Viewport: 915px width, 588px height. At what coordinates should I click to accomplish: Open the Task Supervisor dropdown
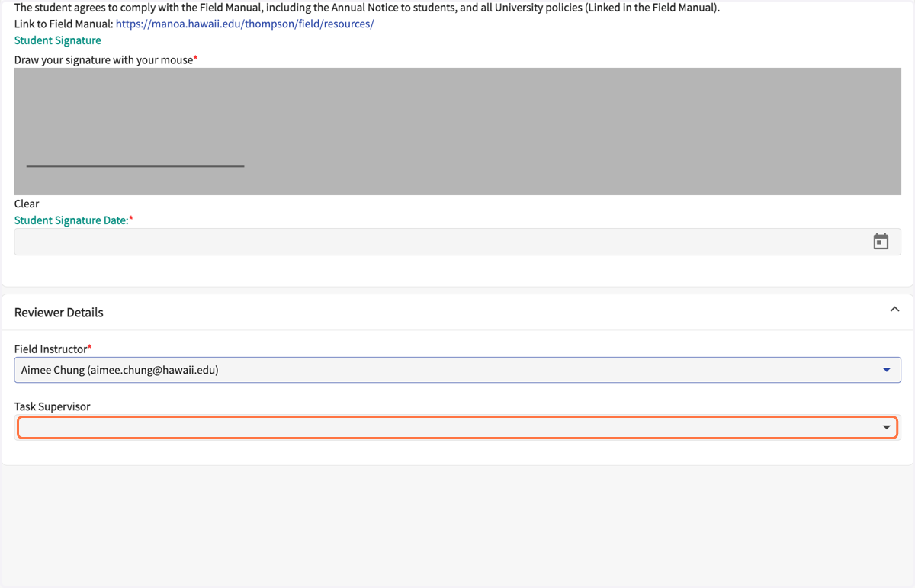click(457, 427)
